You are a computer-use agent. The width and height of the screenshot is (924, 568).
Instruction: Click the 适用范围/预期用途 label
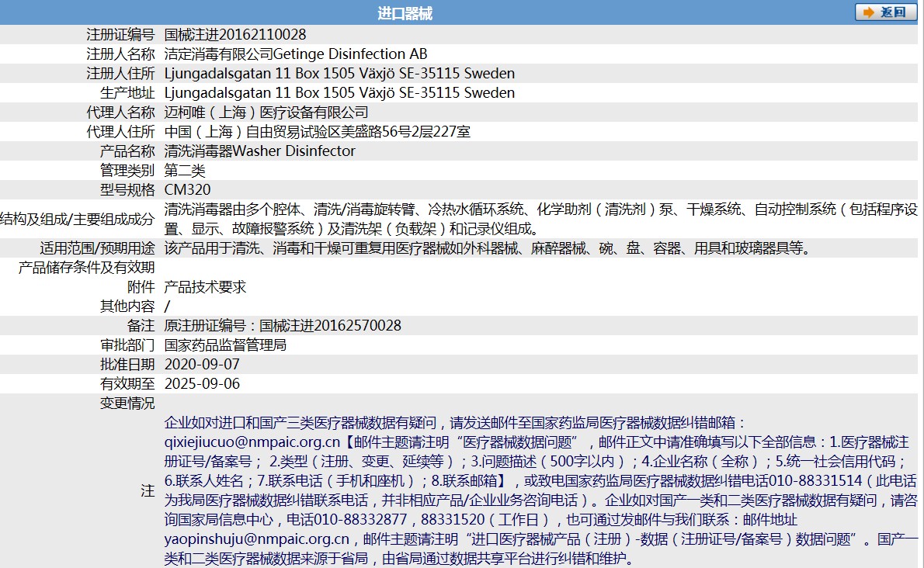coord(97,248)
